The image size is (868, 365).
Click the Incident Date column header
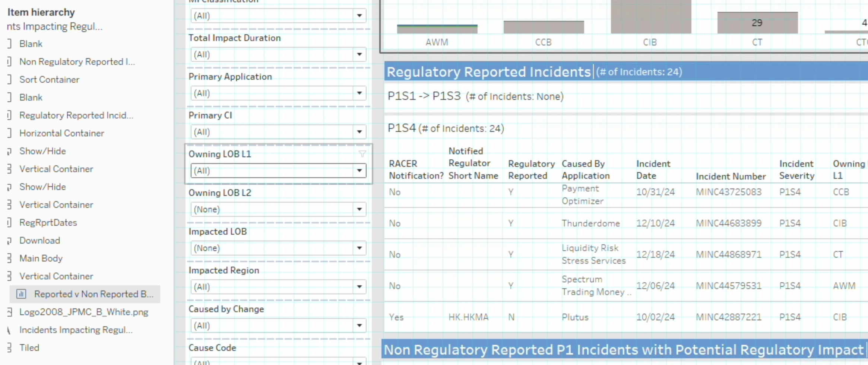(x=653, y=169)
